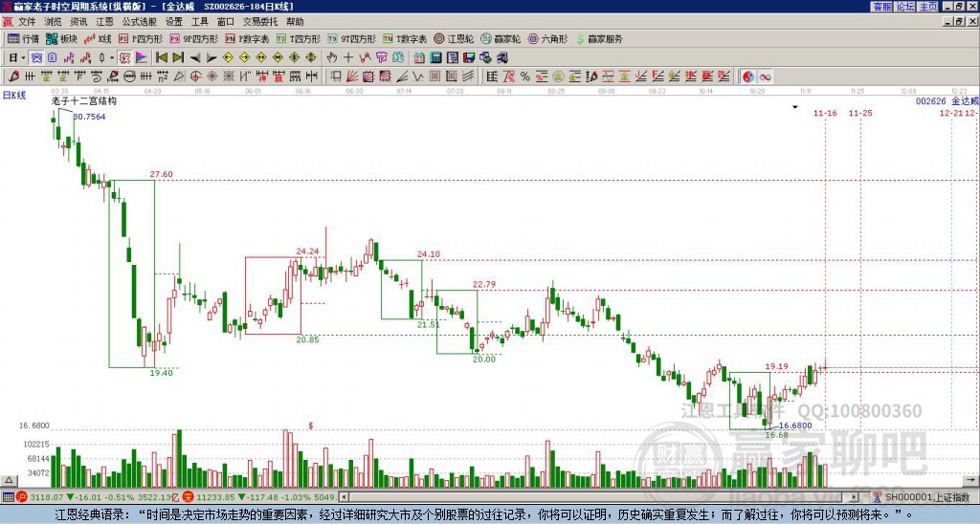
Task: Open the 浏览 menu
Action: coord(53,22)
